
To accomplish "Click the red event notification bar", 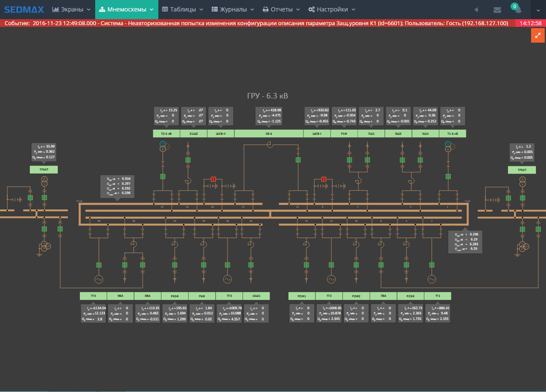I will (x=257, y=23).
